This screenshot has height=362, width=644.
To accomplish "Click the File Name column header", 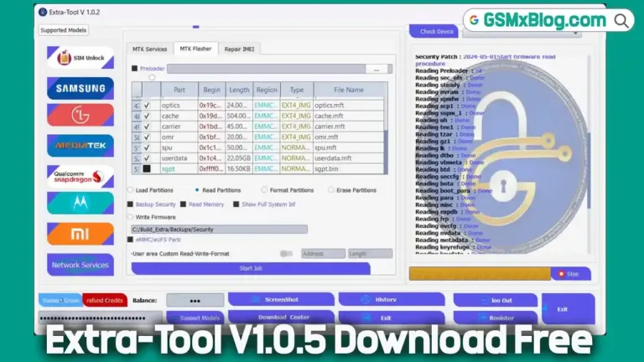I will click(x=349, y=90).
